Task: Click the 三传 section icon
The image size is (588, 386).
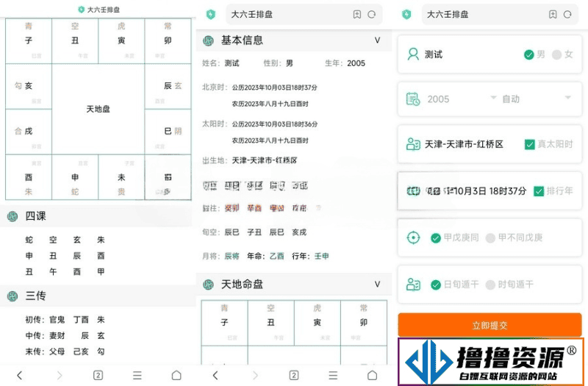Action: pyautogui.click(x=12, y=296)
